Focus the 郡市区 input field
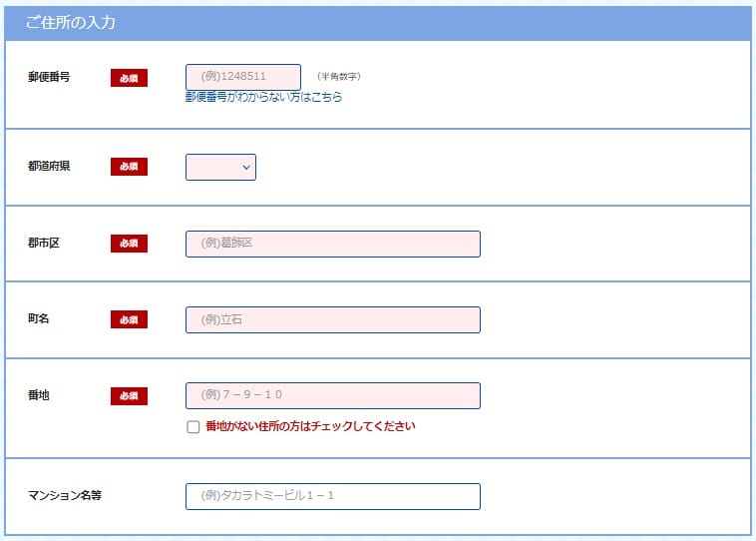 333,244
